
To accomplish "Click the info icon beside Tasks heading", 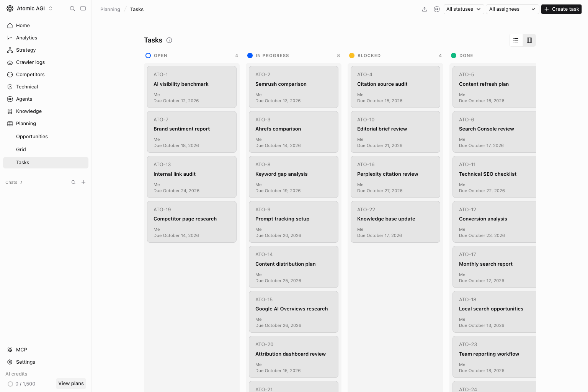I will (169, 40).
